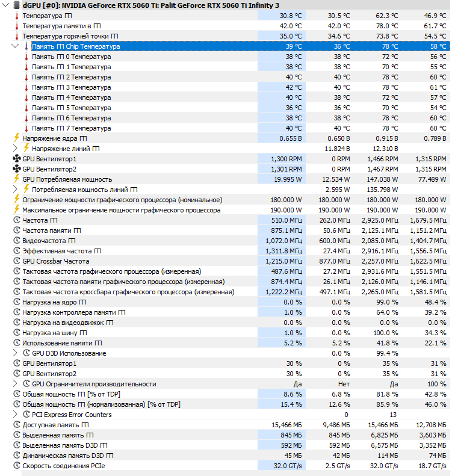Select the Память ГП 1 Температура row
The image size is (452, 476).
tap(236, 67)
